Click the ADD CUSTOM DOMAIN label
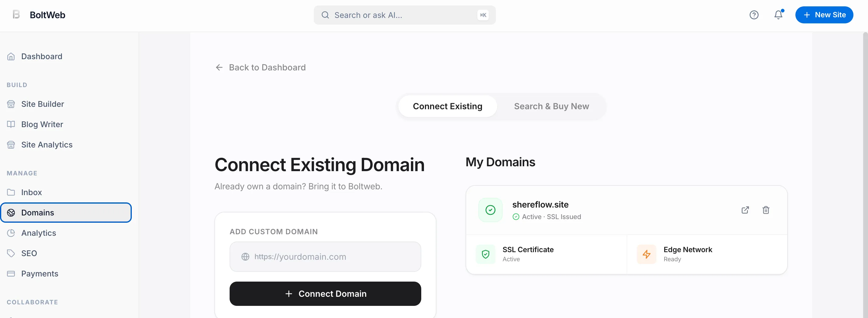The width and height of the screenshot is (868, 318). (x=273, y=232)
